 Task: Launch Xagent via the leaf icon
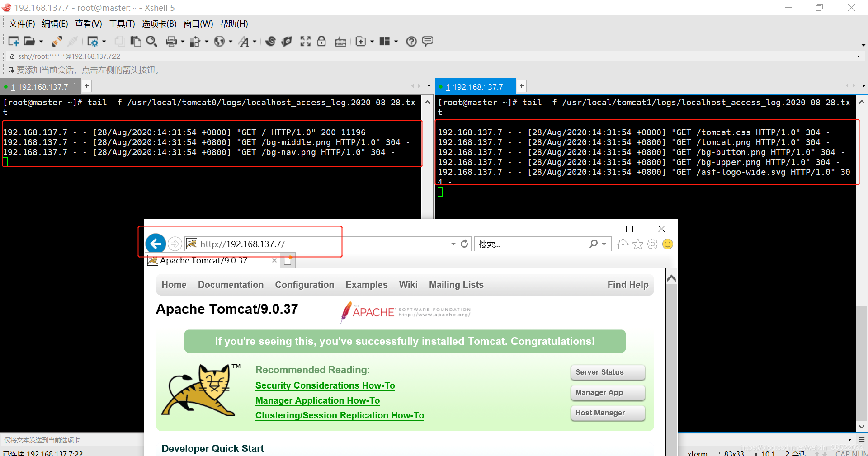[286, 41]
